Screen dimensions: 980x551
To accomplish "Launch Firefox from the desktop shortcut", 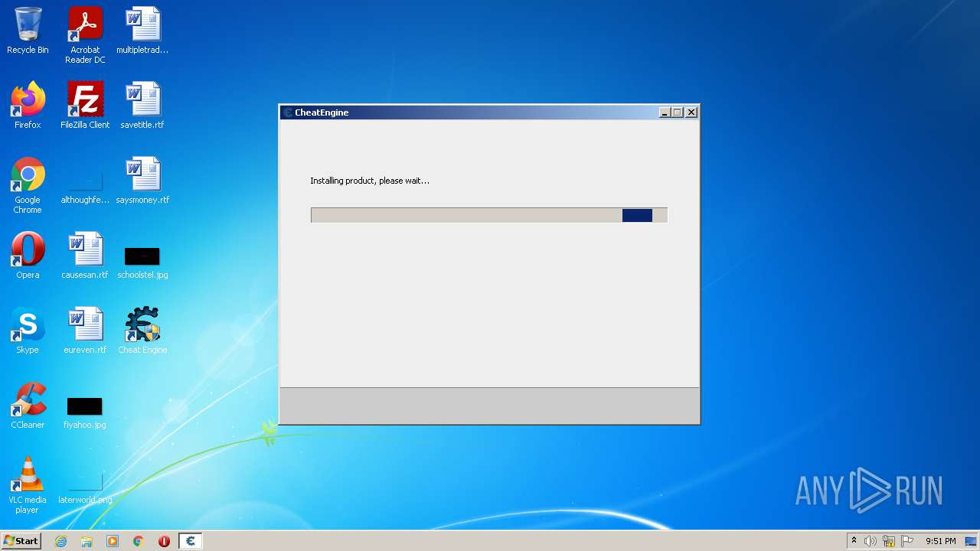I will click(x=28, y=106).
